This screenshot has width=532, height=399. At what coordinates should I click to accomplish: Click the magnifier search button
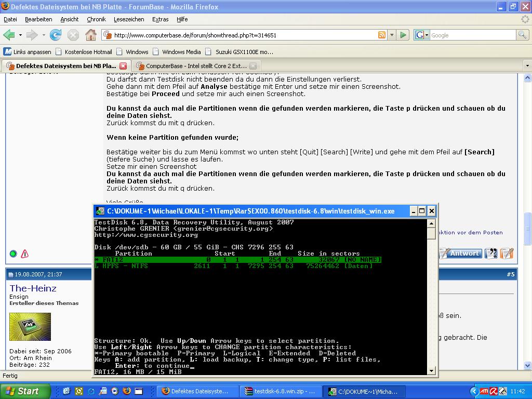[x=522, y=35]
